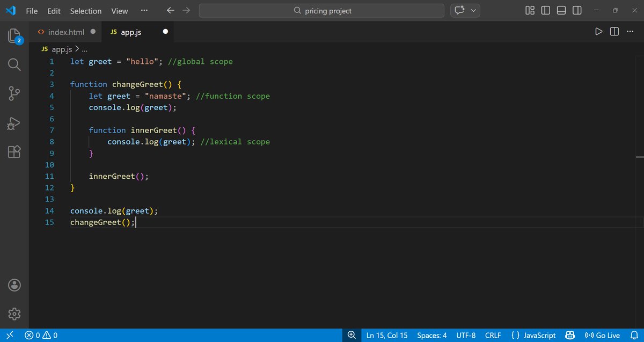Click line number 14 in gutter
The image size is (644, 342).
click(x=49, y=211)
